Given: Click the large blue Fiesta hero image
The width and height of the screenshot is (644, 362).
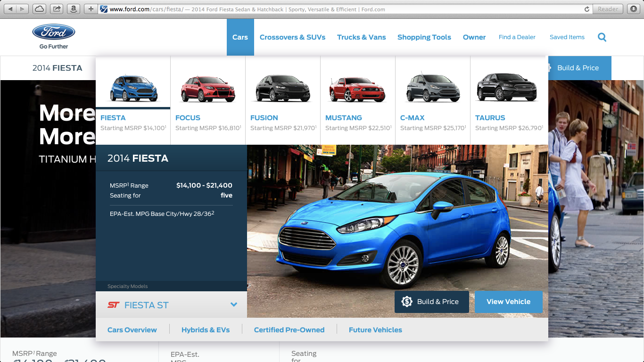Looking at the screenshot, I should coord(397,231).
